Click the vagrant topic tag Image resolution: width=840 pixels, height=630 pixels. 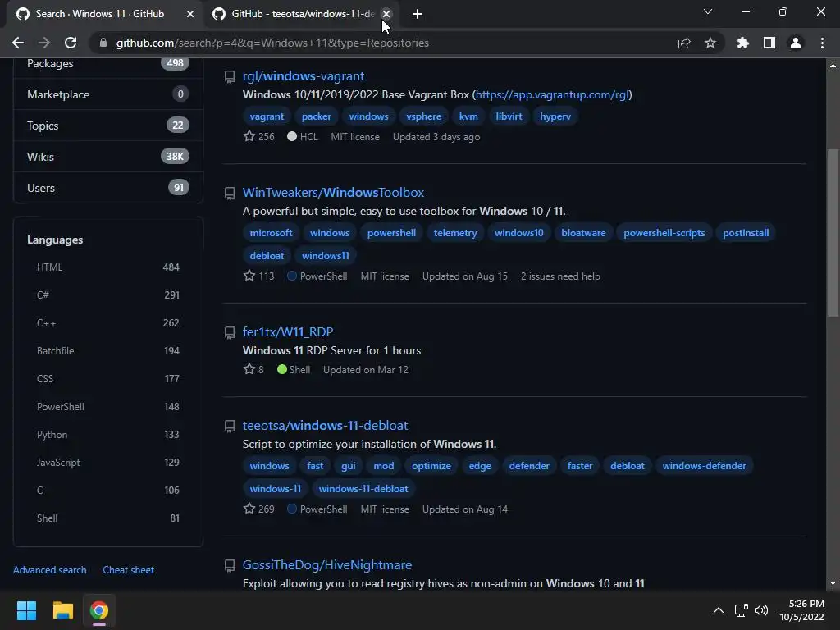[x=267, y=116]
